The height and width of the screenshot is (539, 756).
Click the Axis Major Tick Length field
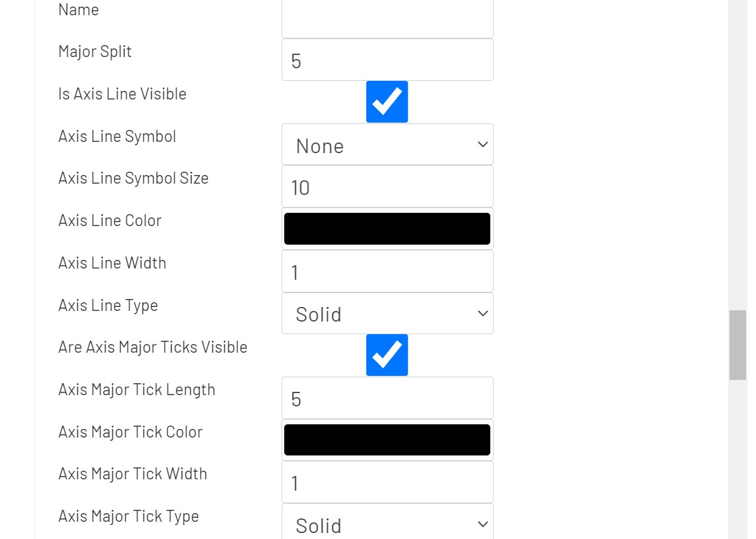tap(387, 398)
